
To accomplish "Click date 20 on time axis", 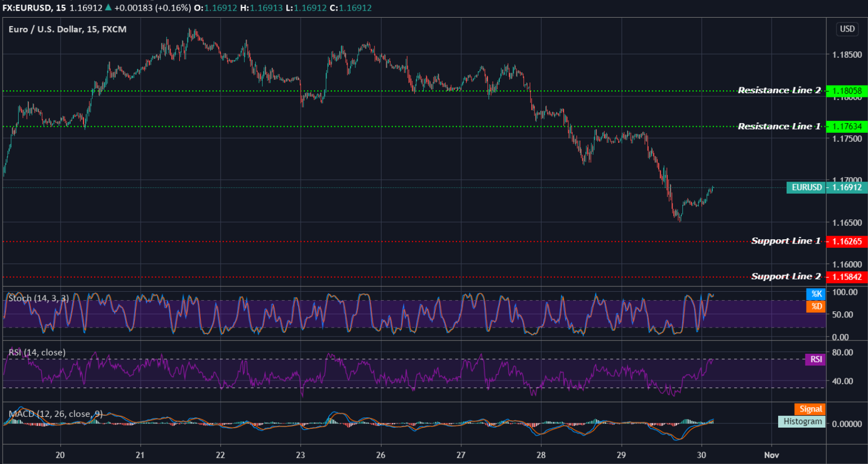I will coord(60,455).
